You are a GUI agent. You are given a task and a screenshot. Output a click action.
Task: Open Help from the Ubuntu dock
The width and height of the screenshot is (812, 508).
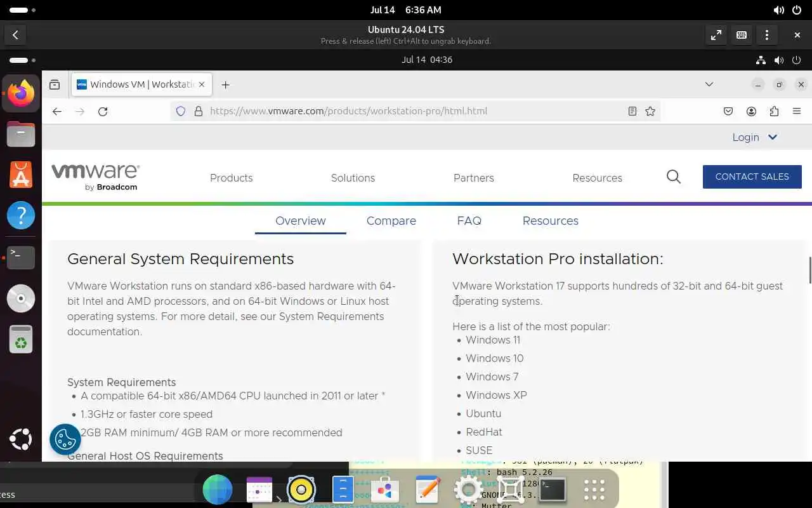pyautogui.click(x=21, y=217)
